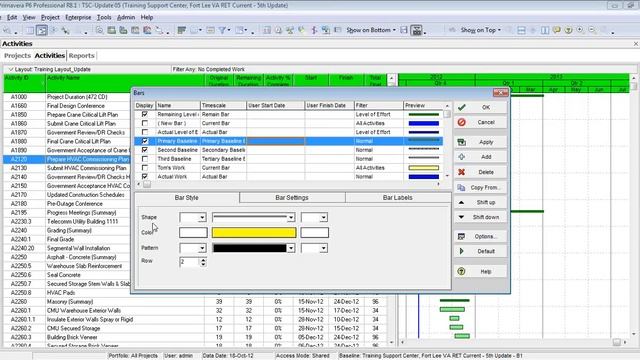Open the right Shape endpoint dropdown
Image resolution: width=640 pixels, height=360 pixels.
point(323,218)
